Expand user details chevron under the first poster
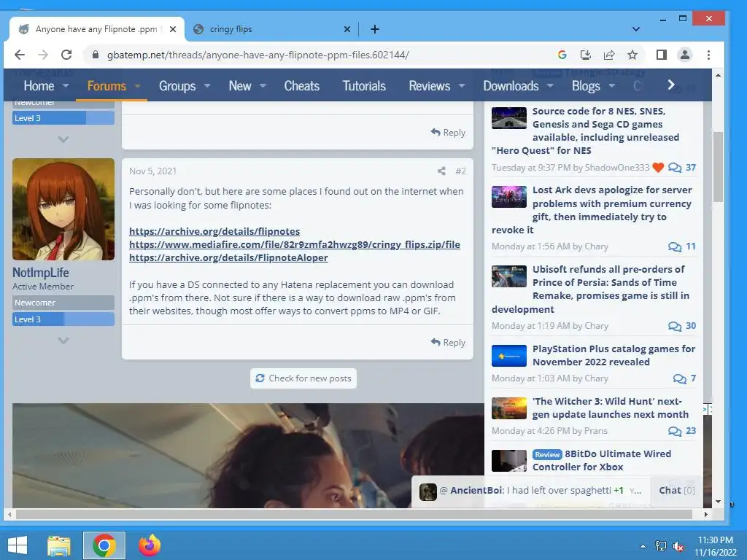Image resolution: width=747 pixels, height=560 pixels. 63,139
